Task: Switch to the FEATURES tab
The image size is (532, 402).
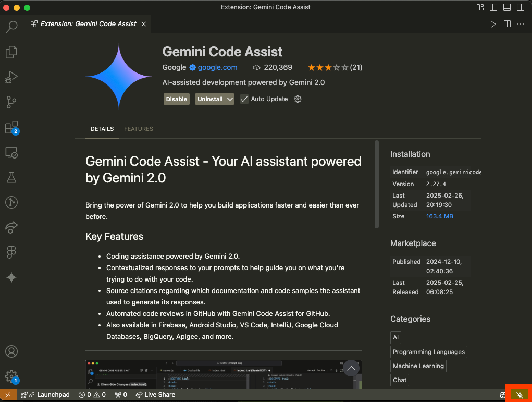Action: click(x=139, y=129)
